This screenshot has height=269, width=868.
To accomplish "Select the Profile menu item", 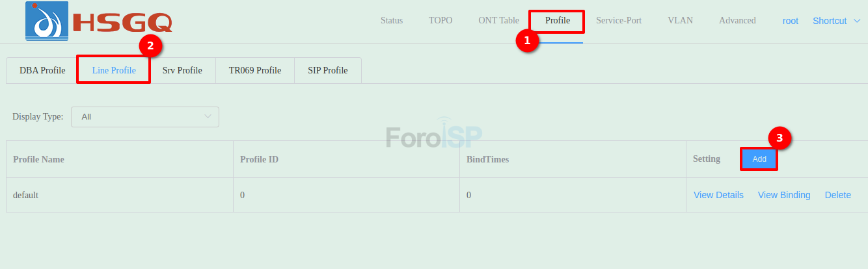I will click(558, 21).
